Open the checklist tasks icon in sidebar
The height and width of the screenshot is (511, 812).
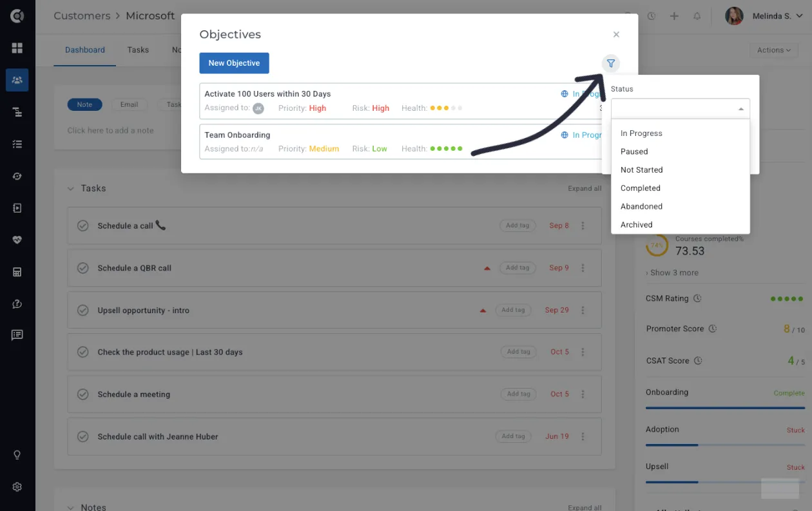coord(17,144)
